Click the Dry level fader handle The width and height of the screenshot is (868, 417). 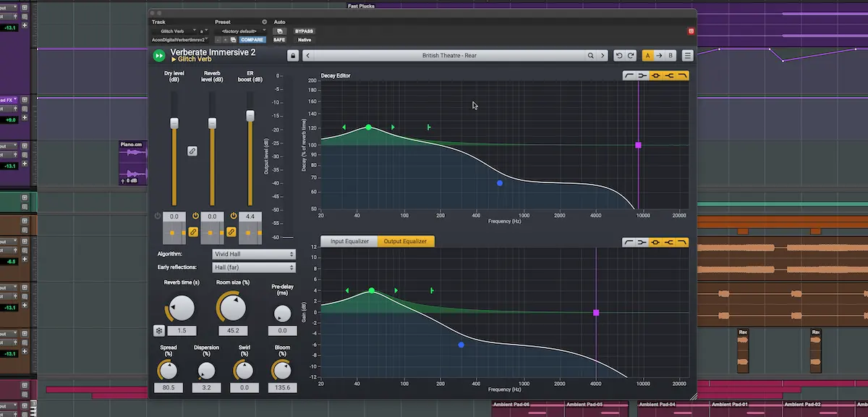point(174,124)
